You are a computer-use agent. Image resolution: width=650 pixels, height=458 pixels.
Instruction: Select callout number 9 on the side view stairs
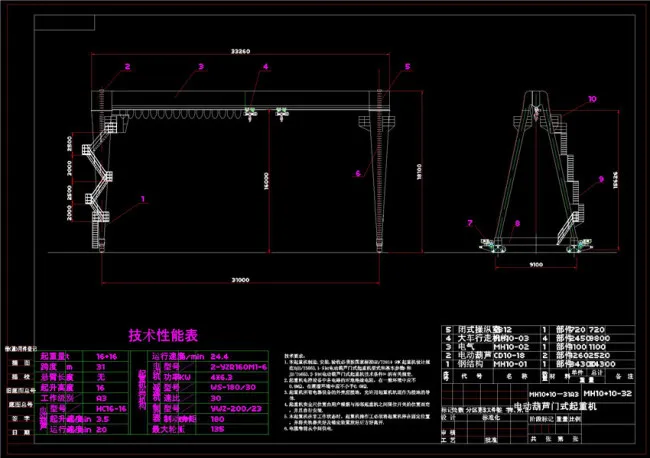click(600, 179)
